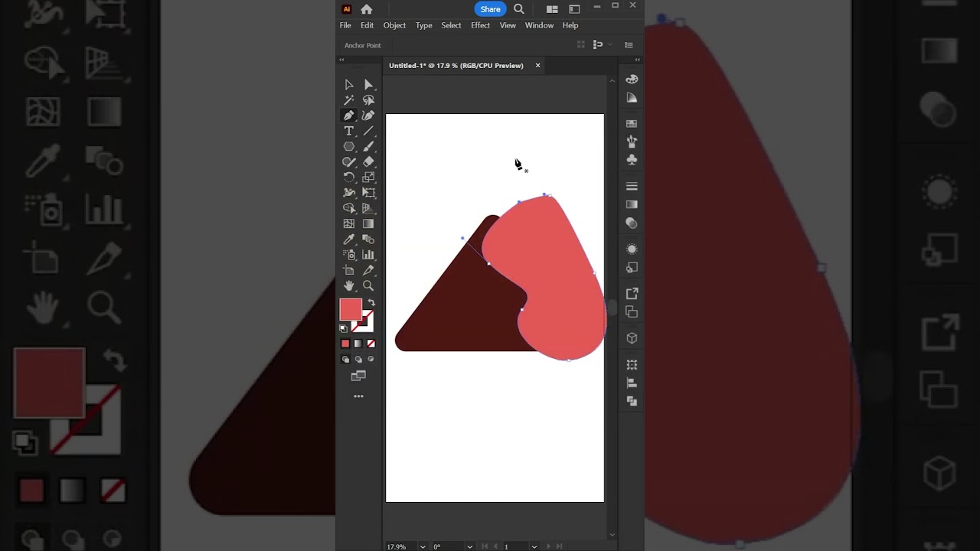980x551 pixels.
Task: Pick the Width/Warp tool
Action: point(349,193)
